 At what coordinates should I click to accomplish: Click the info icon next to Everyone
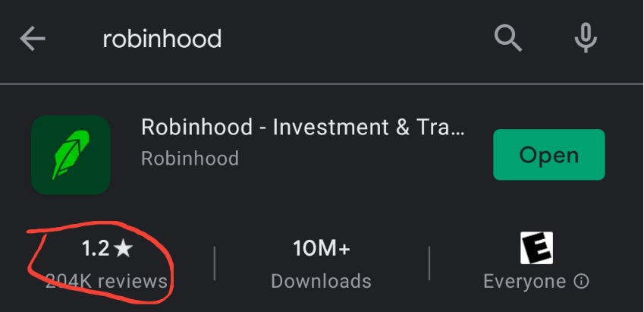pos(582,282)
